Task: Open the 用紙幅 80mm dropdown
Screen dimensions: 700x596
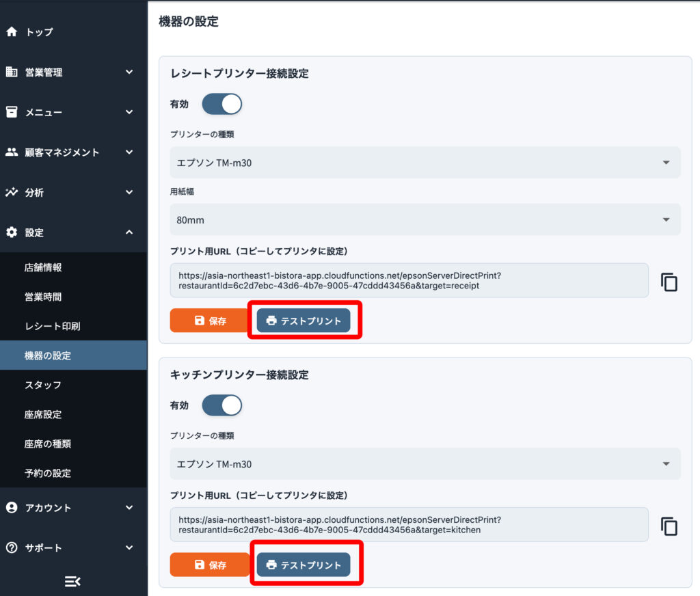Action: [x=425, y=220]
